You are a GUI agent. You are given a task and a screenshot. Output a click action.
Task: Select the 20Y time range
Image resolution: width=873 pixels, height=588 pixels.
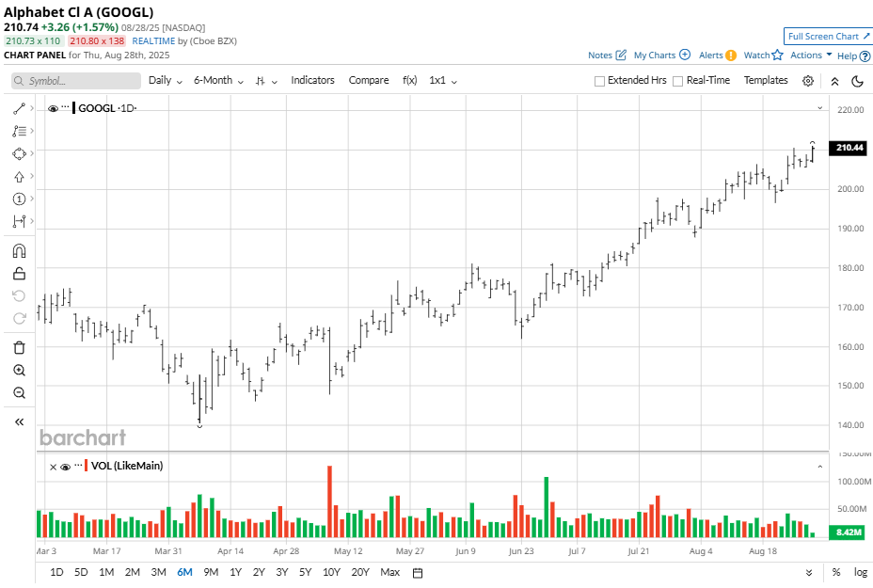click(360, 572)
